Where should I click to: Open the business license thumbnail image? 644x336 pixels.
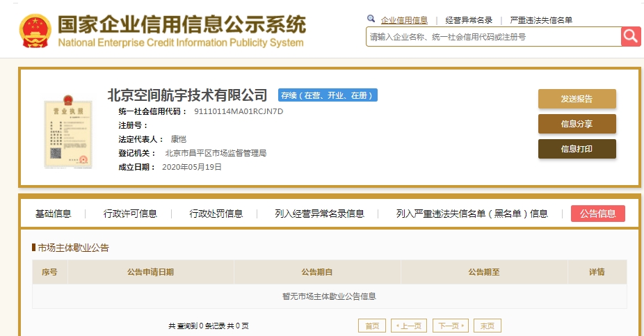coord(68,131)
